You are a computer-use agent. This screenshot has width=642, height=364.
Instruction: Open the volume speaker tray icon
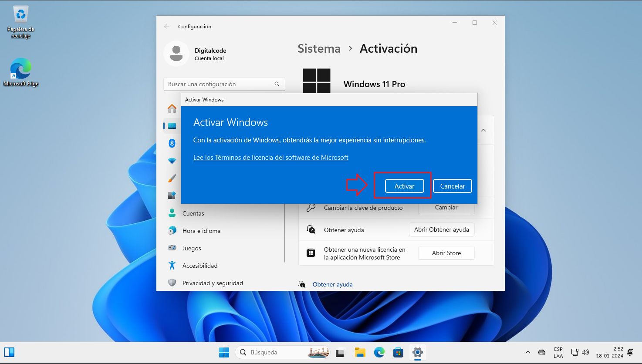(x=585, y=352)
